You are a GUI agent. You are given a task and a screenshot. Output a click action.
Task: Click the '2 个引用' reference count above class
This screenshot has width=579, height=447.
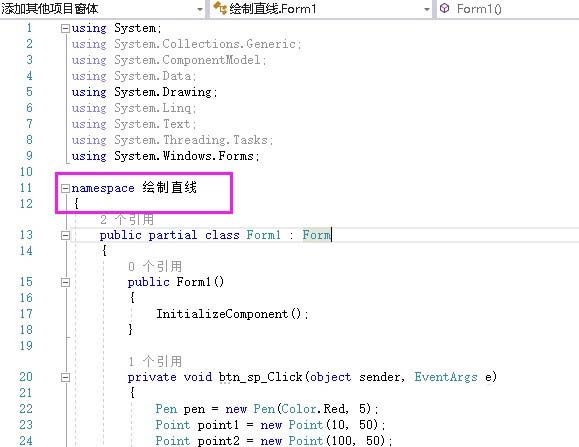pyautogui.click(x=127, y=220)
